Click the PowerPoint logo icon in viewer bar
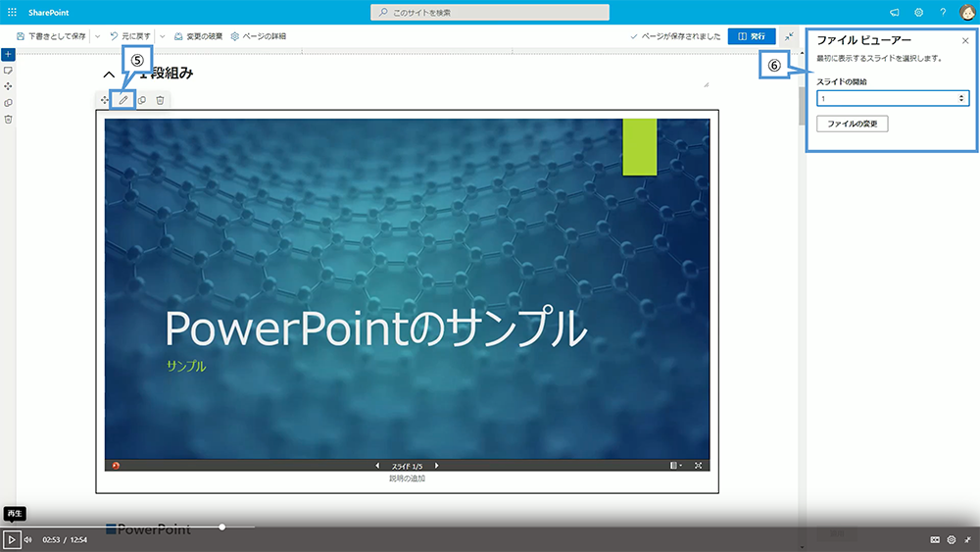The height and width of the screenshot is (552, 980). (x=116, y=466)
